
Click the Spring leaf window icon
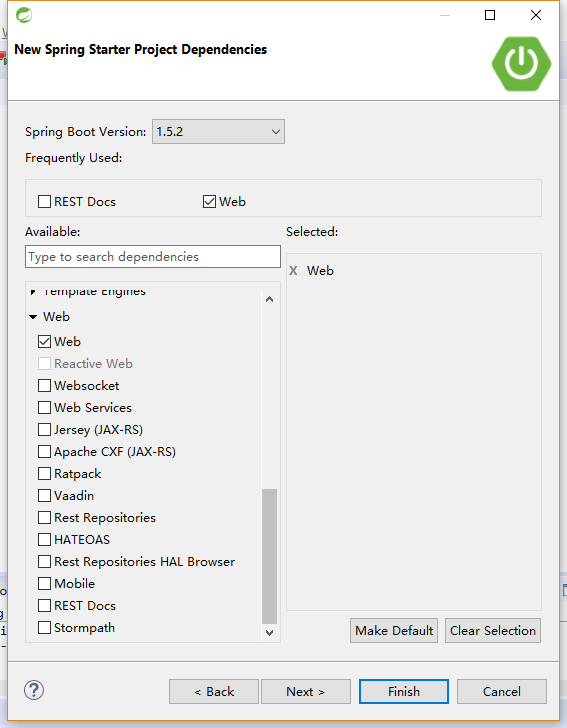coord(24,15)
